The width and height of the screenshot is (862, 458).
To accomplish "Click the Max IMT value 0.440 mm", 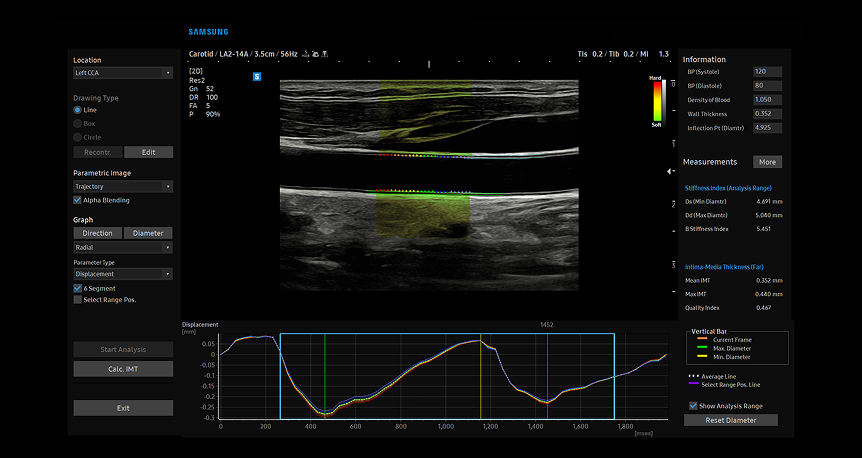I will (x=770, y=294).
